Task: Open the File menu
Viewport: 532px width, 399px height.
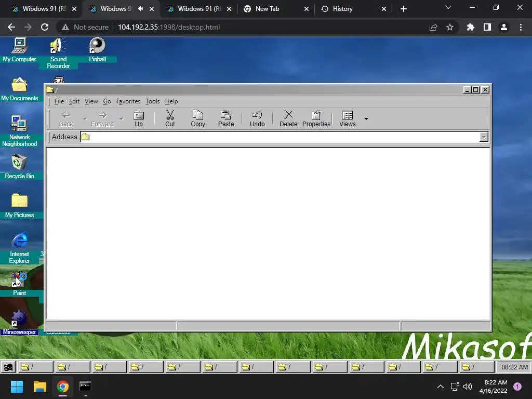Action: tap(59, 101)
